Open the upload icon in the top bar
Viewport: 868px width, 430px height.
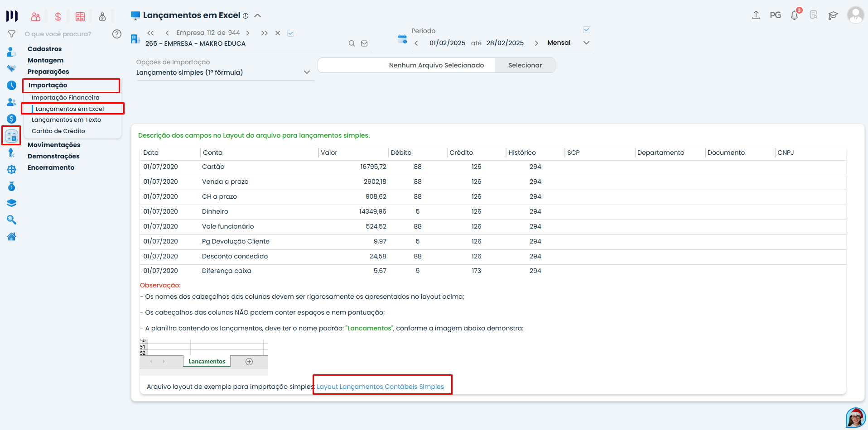coord(756,15)
